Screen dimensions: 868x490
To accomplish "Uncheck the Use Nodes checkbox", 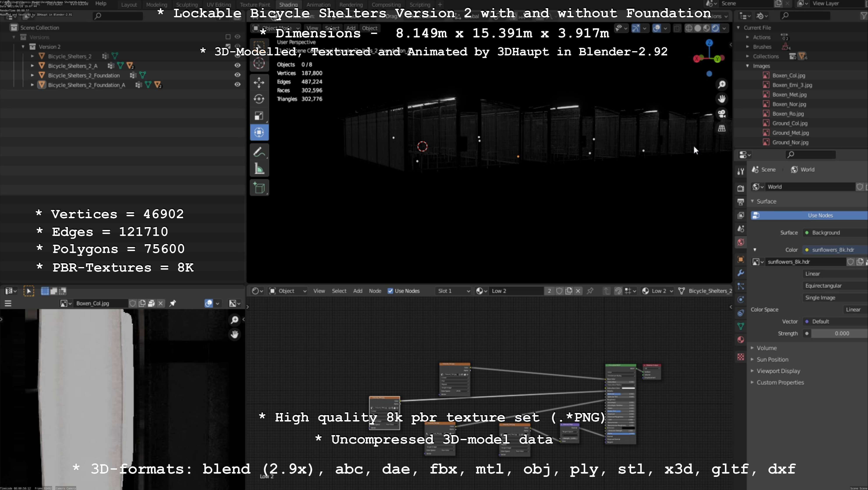I will [x=390, y=291].
